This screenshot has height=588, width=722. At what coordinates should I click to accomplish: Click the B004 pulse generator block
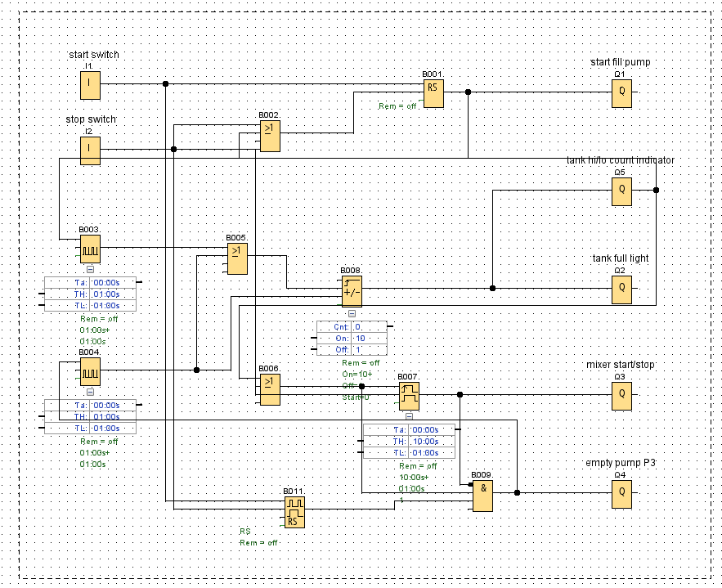click(90, 370)
